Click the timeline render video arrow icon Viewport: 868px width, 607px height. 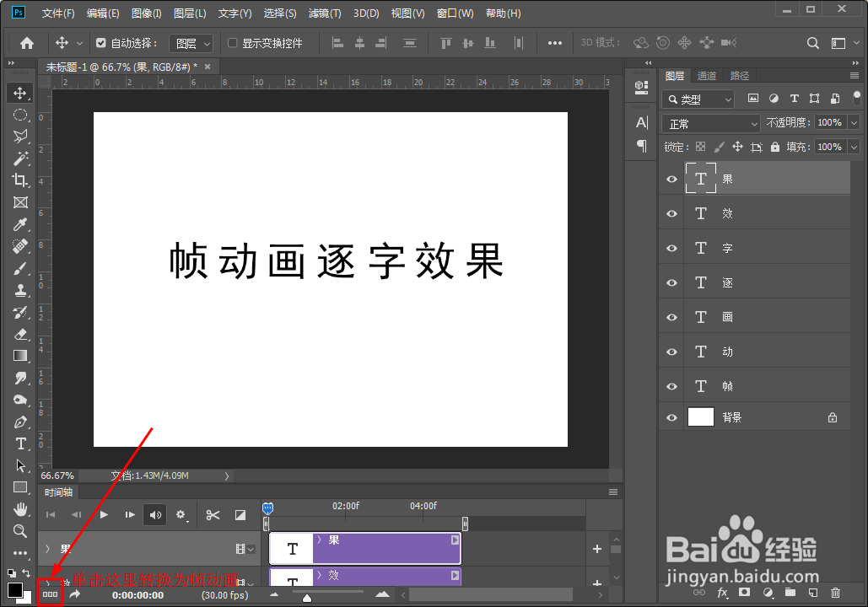coord(75,594)
